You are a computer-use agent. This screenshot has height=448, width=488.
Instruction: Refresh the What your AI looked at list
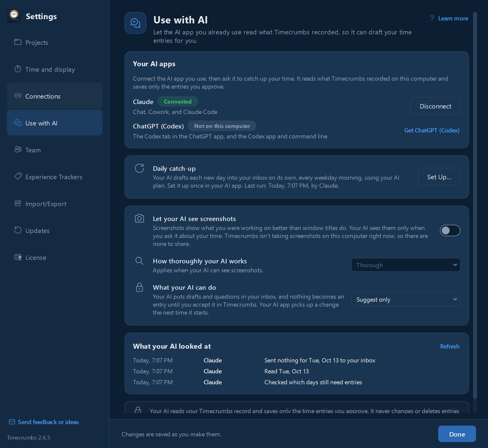pos(450,346)
